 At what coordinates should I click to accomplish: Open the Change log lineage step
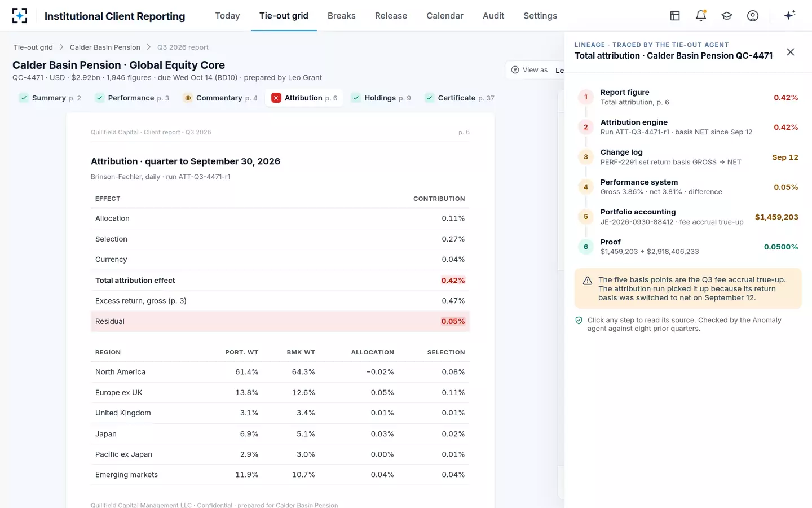688,157
